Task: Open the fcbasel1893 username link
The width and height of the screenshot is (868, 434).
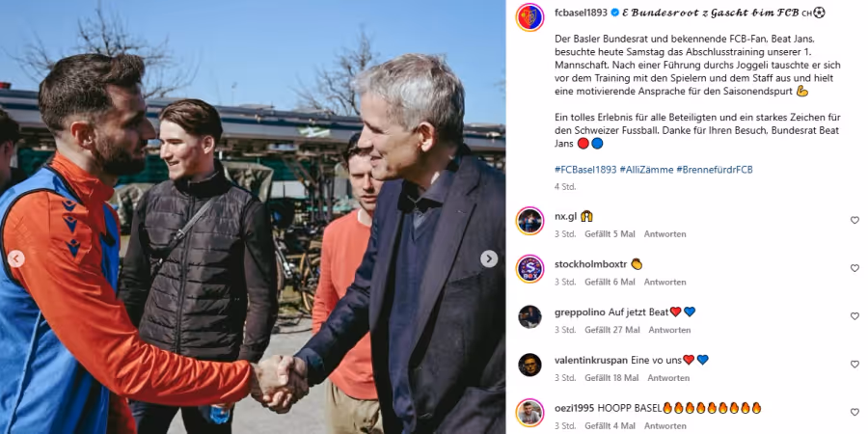Action: pyautogui.click(x=581, y=13)
